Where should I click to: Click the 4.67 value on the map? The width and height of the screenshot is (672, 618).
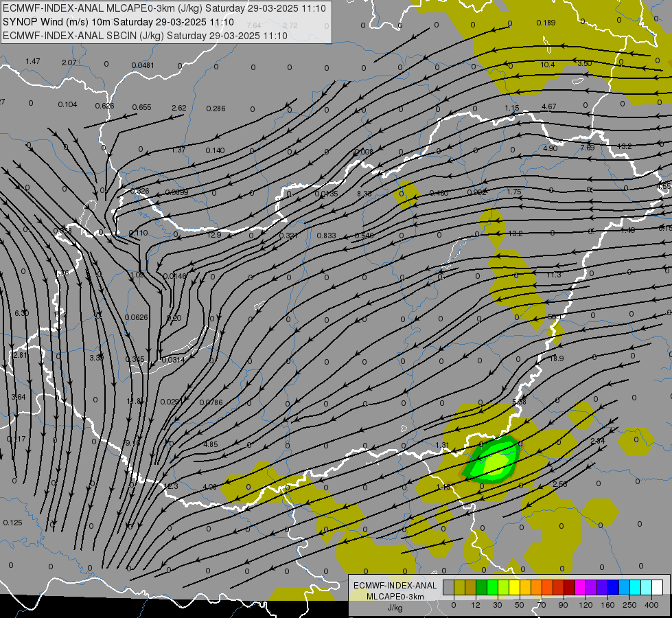[x=548, y=106]
